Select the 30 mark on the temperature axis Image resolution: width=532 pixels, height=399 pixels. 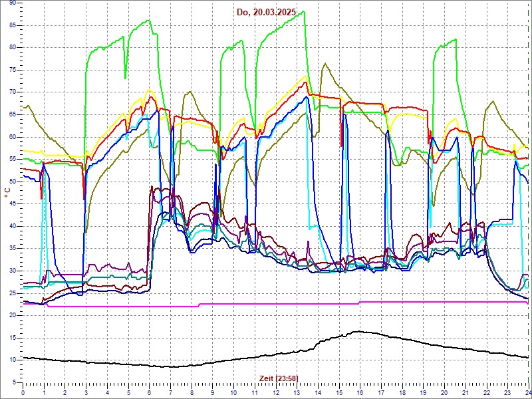pyautogui.click(x=13, y=271)
